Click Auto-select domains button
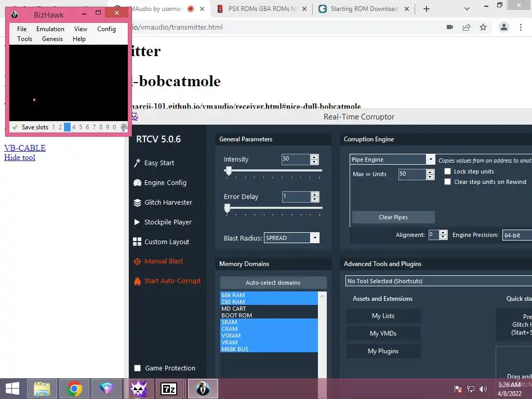This screenshot has height=399, width=532. pyautogui.click(x=273, y=283)
